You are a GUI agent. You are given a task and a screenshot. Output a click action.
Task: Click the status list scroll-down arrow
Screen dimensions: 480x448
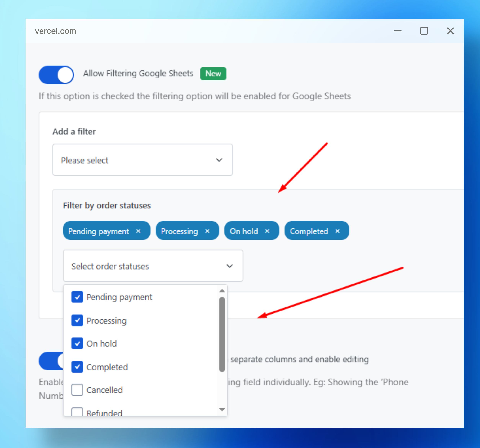tap(222, 410)
